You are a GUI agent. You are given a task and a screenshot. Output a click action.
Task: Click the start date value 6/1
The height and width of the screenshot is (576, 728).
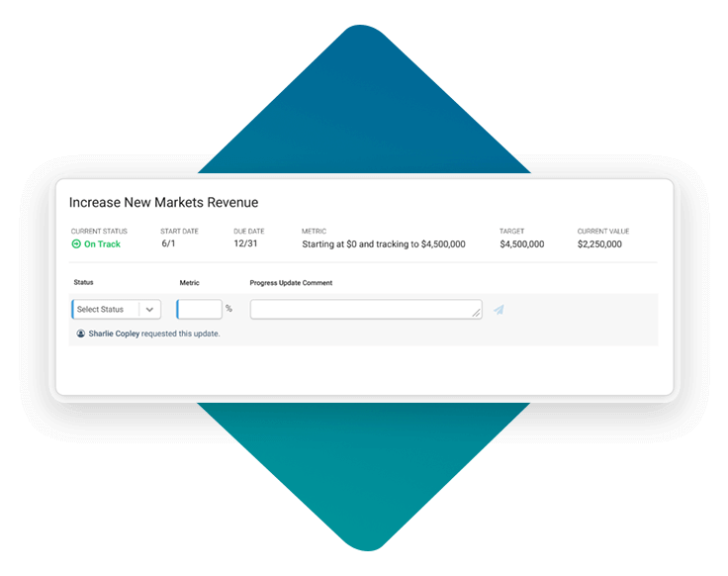tap(168, 243)
